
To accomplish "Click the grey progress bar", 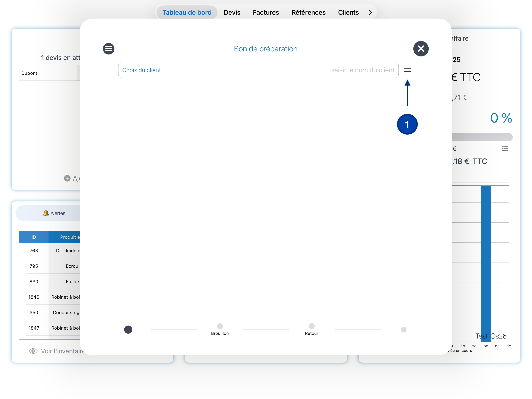I will tap(482, 137).
